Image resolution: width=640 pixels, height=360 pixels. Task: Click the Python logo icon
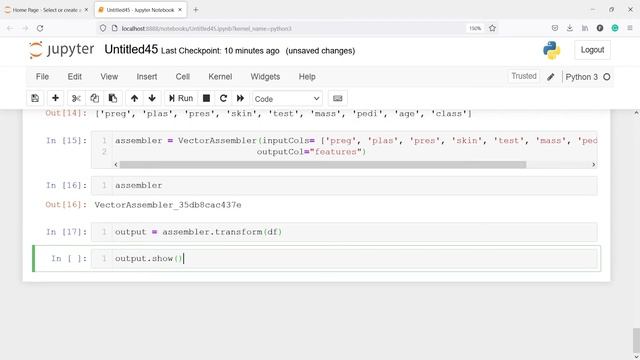click(x=552, y=50)
